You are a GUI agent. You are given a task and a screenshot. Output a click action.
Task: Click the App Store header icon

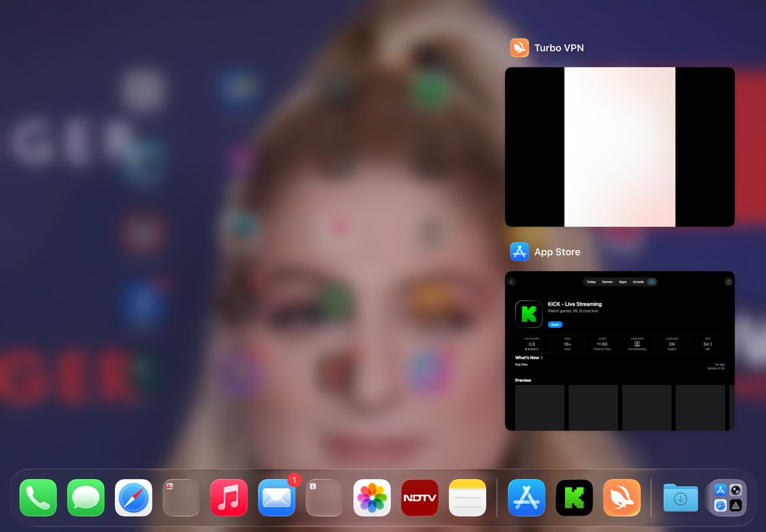tap(520, 252)
